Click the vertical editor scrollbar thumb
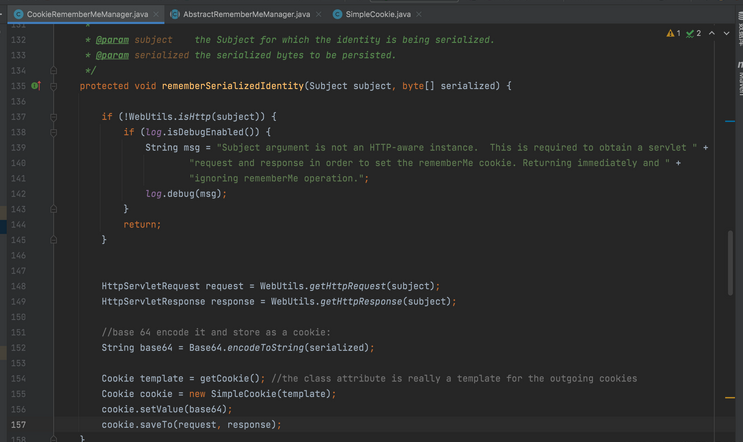Image resolution: width=743 pixels, height=442 pixels. pyautogui.click(x=730, y=263)
